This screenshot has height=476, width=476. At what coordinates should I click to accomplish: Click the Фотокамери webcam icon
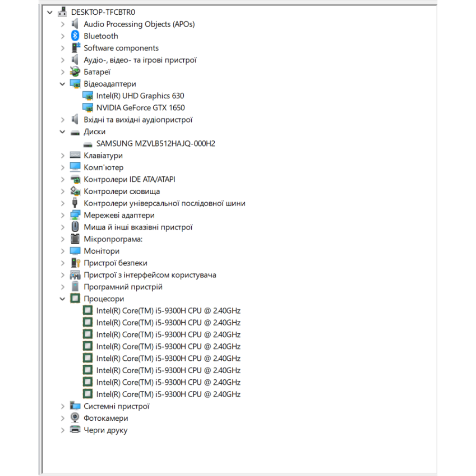click(75, 418)
